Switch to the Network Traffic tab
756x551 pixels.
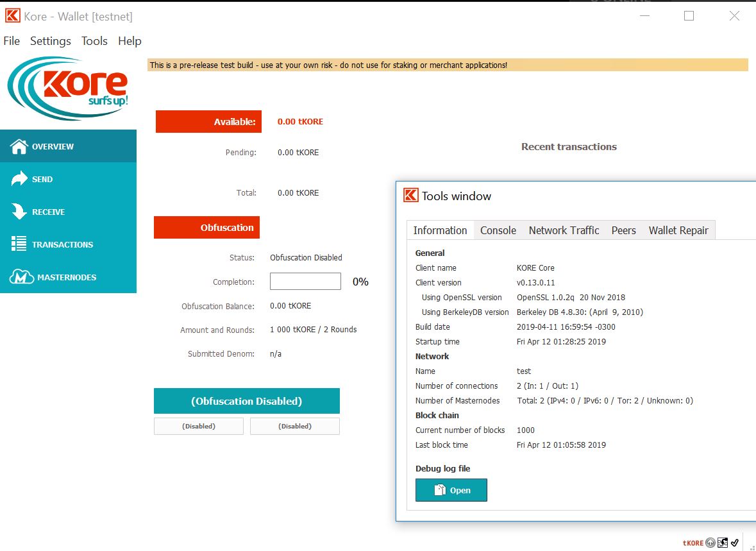(564, 231)
